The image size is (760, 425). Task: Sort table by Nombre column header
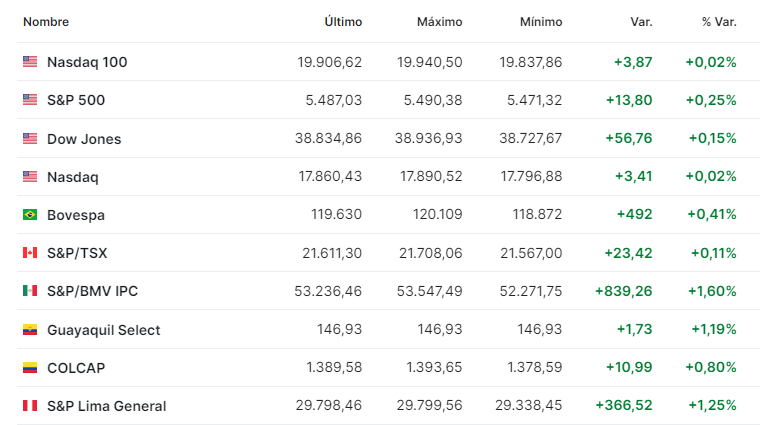click(x=46, y=22)
